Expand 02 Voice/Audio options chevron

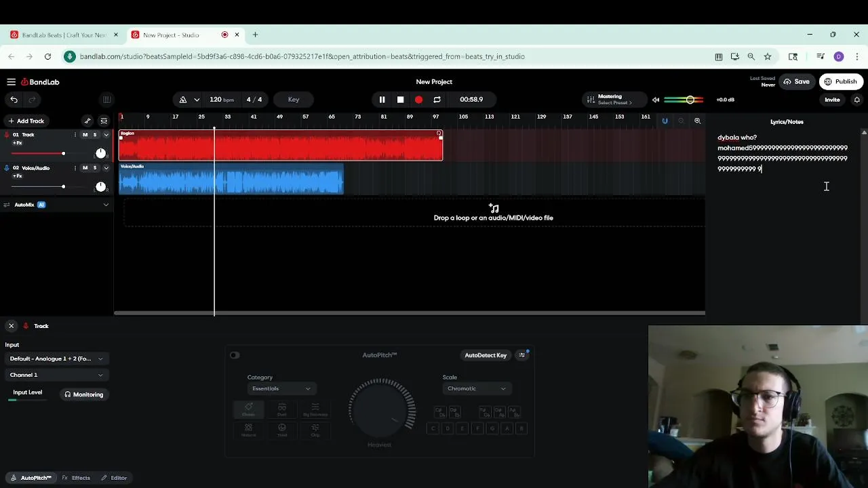[x=106, y=167]
